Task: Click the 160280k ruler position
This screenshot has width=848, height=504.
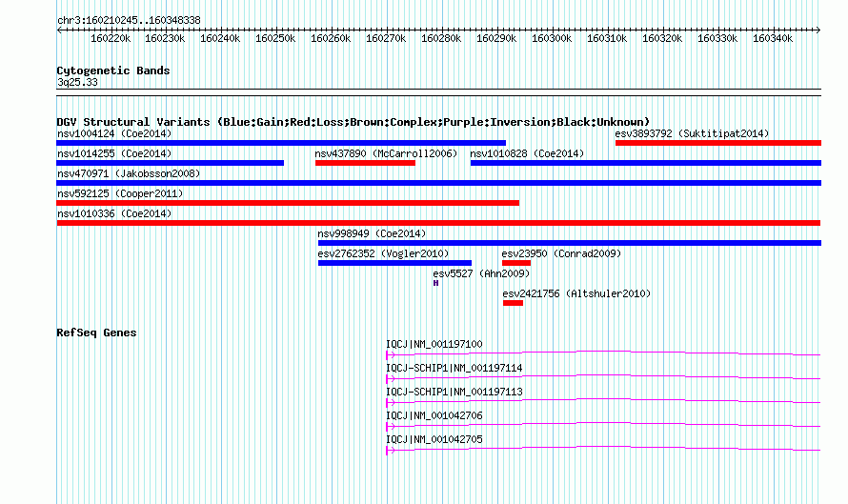Action: point(441,38)
